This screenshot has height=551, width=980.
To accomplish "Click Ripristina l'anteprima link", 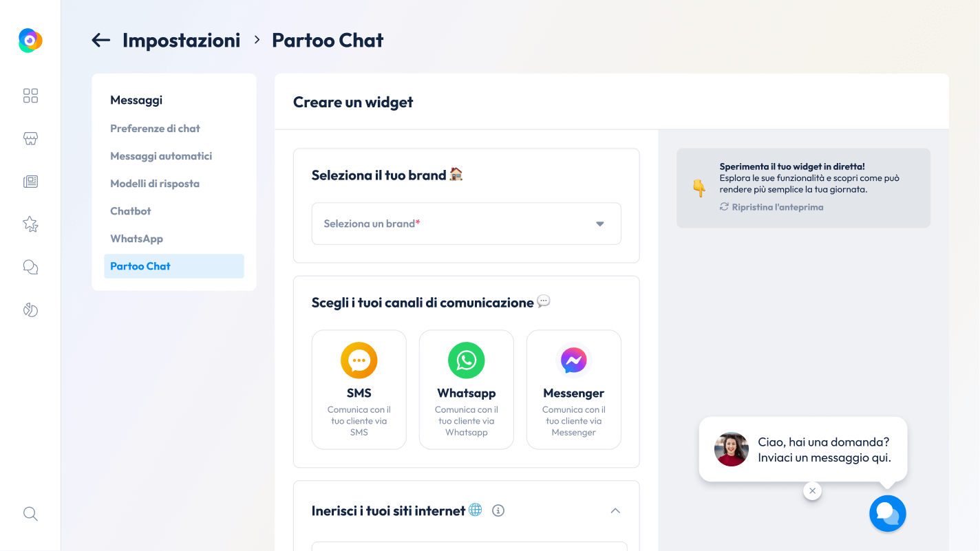I will tap(778, 207).
